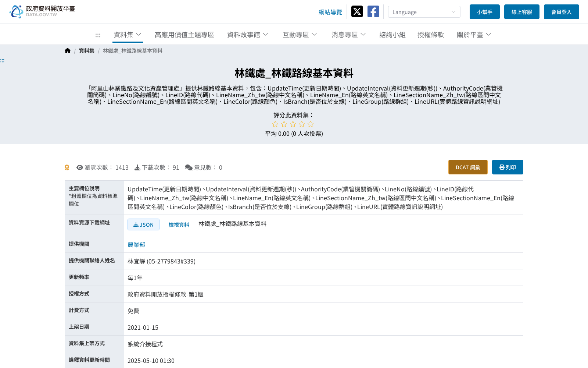The width and height of the screenshot is (588, 368).
Task: Expand the 消息專區 menu
Action: tap(349, 35)
